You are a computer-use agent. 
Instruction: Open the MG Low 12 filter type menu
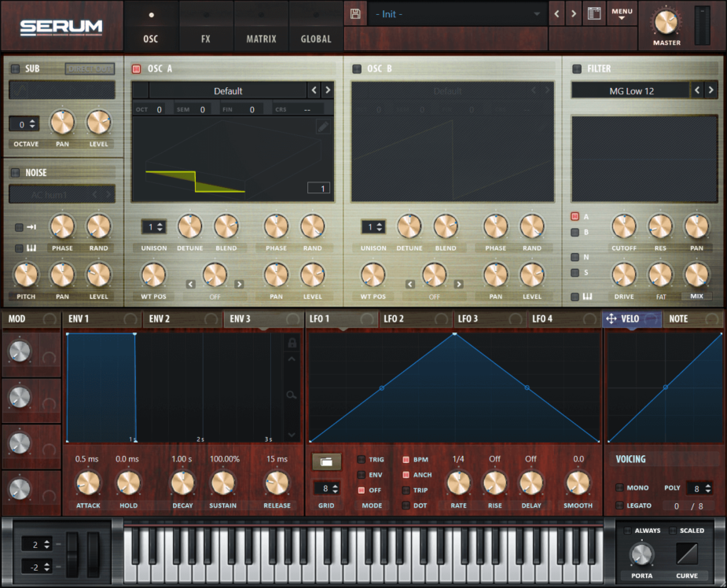631,91
